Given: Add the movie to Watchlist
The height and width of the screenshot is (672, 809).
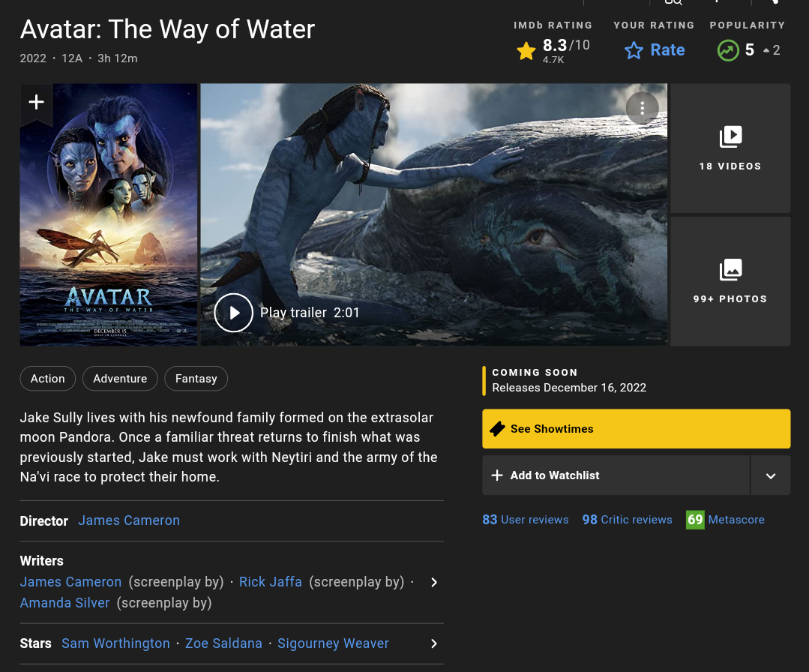Looking at the screenshot, I should point(616,475).
